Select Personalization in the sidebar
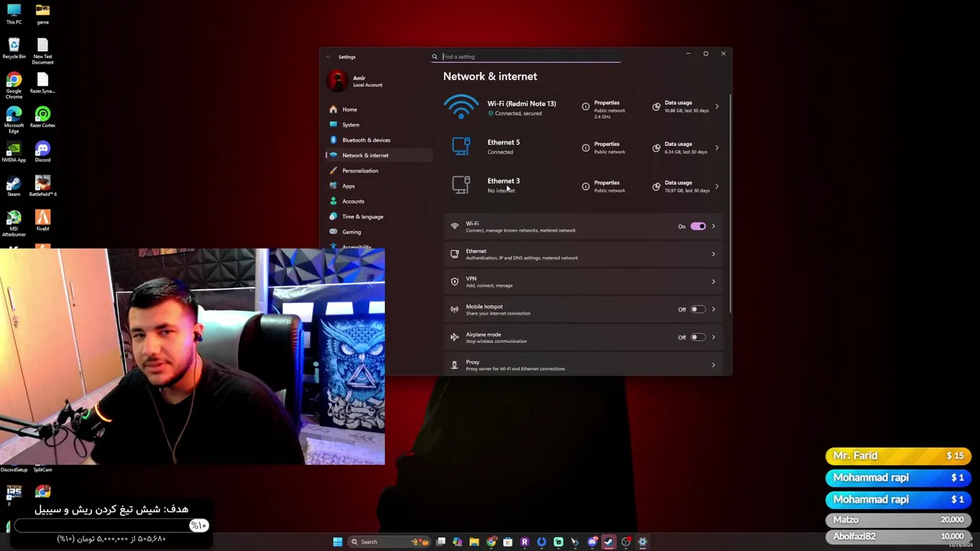 pyautogui.click(x=380, y=171)
